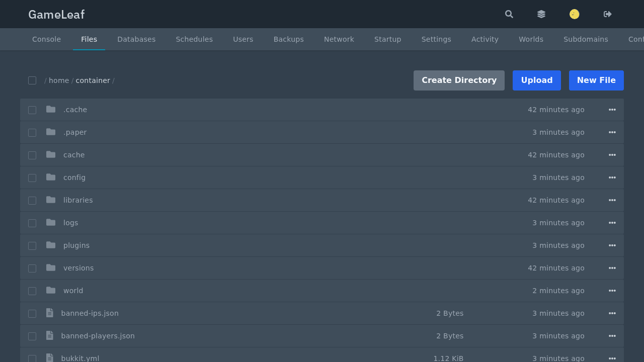644x362 pixels.
Task: Click the banned-players.json file icon
Action: point(50,335)
